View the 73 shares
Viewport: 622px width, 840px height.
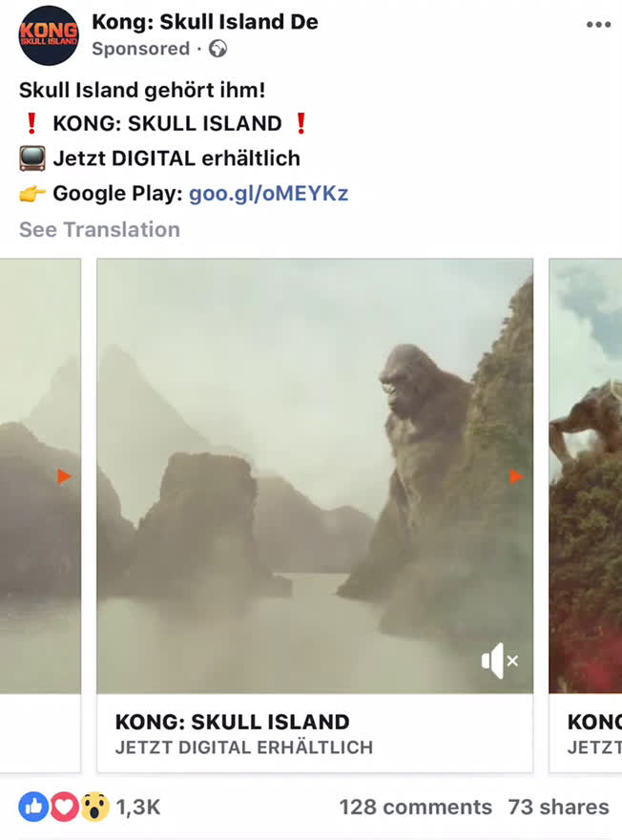point(558,807)
